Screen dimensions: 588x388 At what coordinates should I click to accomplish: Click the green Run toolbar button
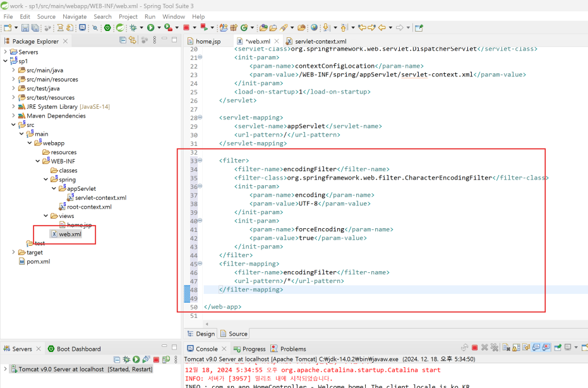pos(151,28)
